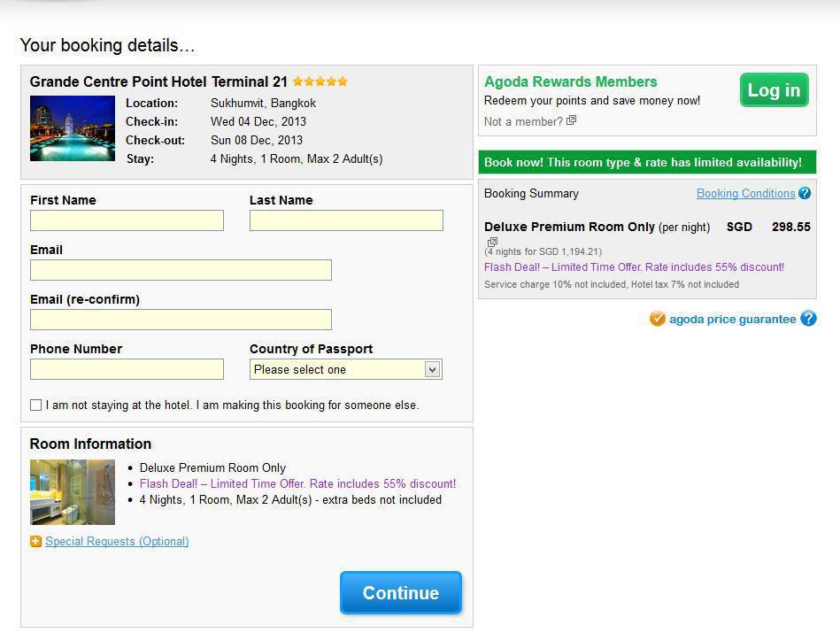This screenshot has width=840, height=633.
Task: Click the Not a member? link
Action: click(523, 121)
